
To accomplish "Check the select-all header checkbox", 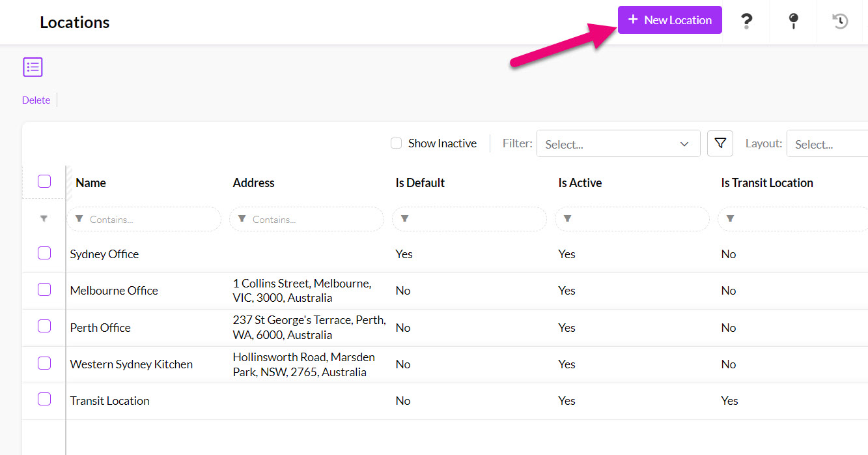I will 44,182.
